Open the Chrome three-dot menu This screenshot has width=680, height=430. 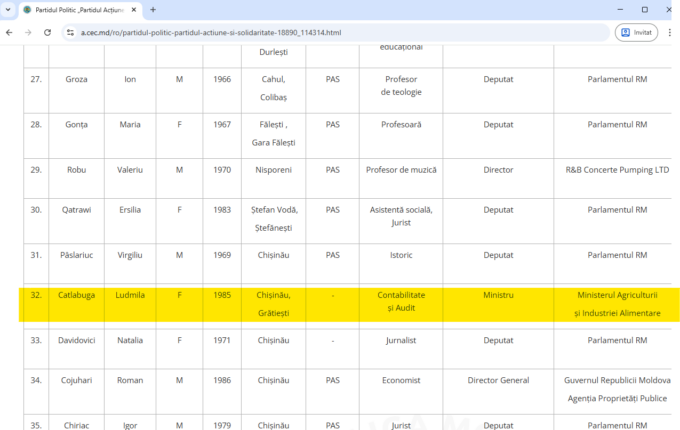pyautogui.click(x=670, y=32)
